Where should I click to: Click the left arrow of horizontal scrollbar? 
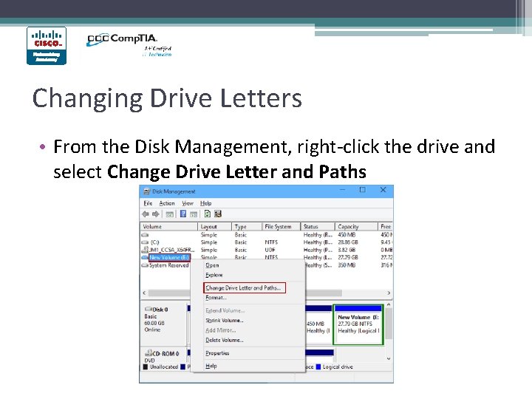(x=144, y=293)
